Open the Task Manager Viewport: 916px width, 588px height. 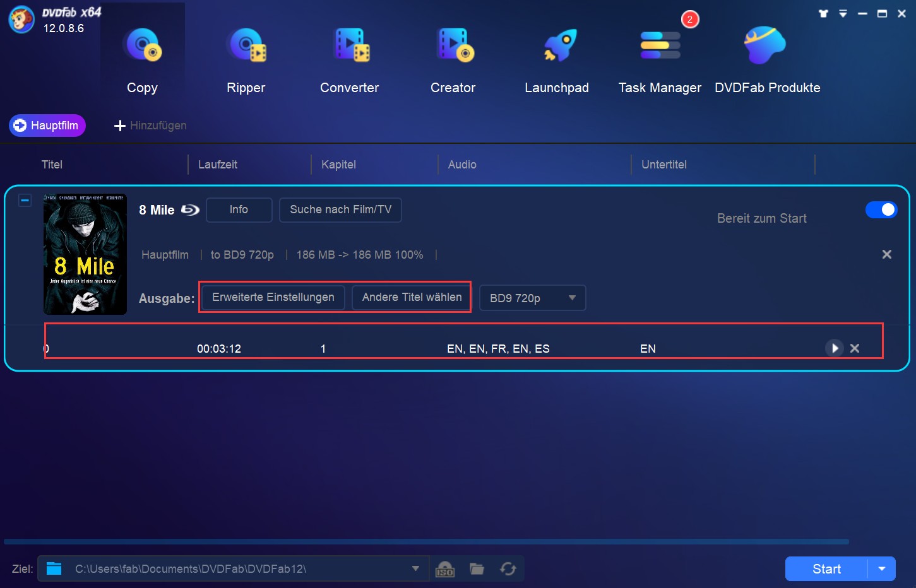(660, 61)
